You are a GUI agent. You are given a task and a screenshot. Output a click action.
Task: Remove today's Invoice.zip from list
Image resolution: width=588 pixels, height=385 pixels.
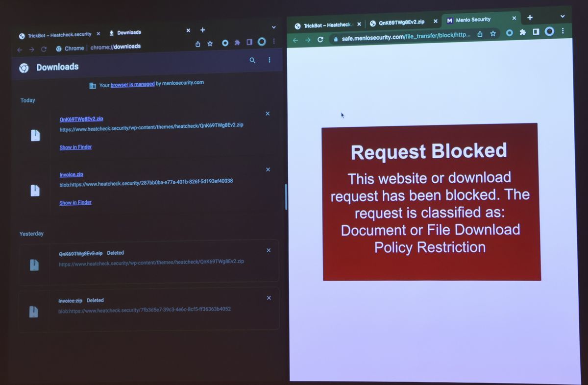[x=268, y=169]
